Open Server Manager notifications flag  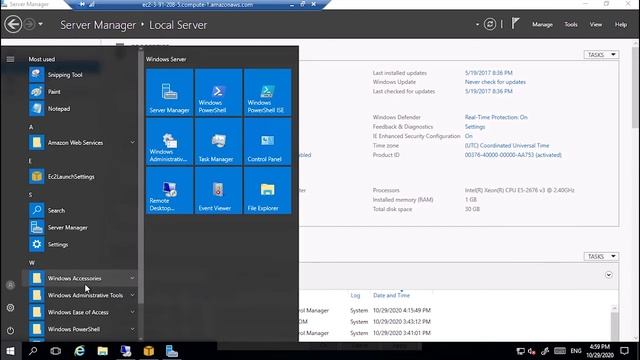516,24
